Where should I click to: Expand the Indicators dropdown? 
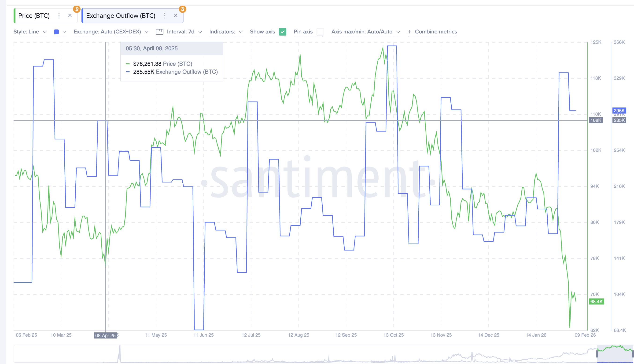(x=226, y=32)
